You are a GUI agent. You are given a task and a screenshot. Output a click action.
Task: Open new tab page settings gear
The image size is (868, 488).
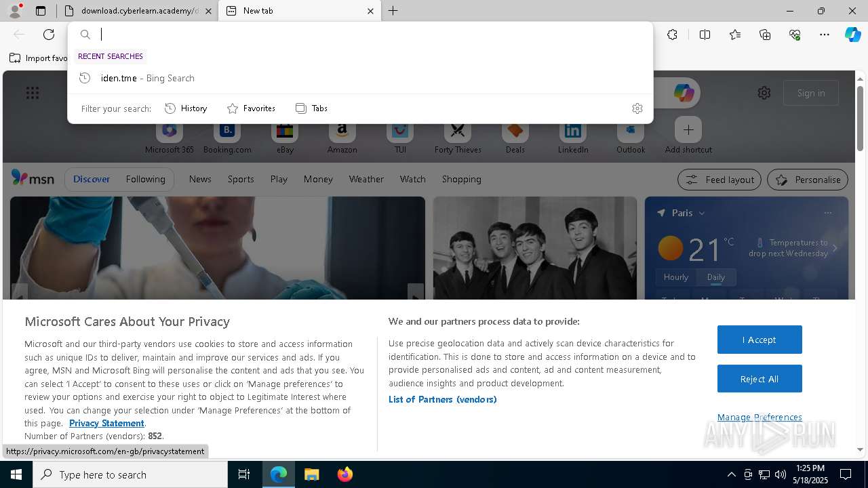tap(764, 93)
